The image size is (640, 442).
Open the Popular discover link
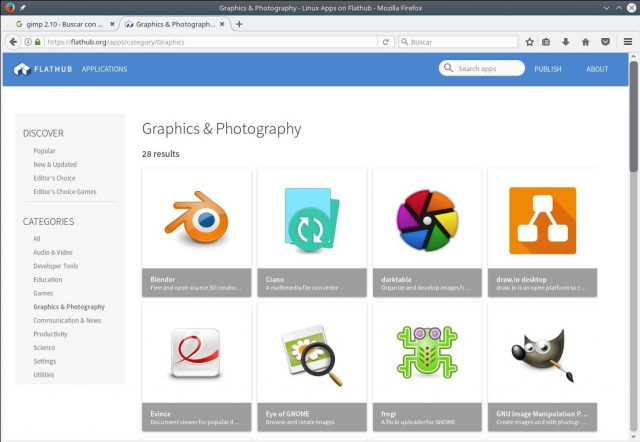point(44,151)
